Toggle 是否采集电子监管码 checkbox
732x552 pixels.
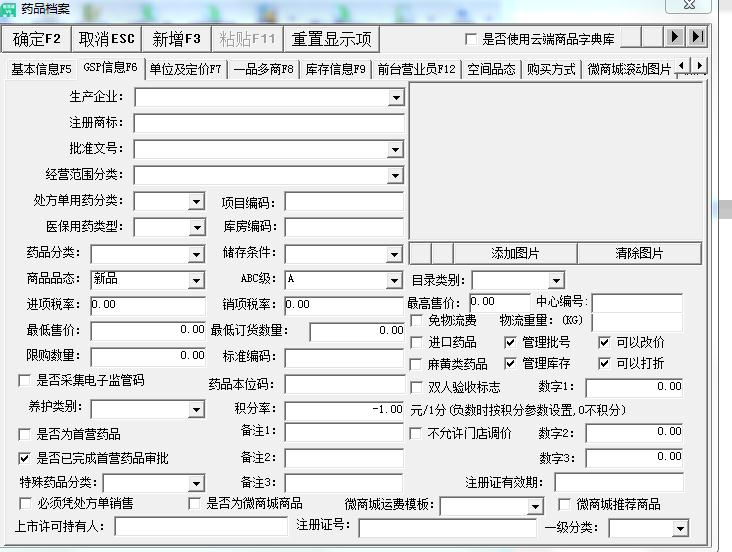[x=25, y=381]
